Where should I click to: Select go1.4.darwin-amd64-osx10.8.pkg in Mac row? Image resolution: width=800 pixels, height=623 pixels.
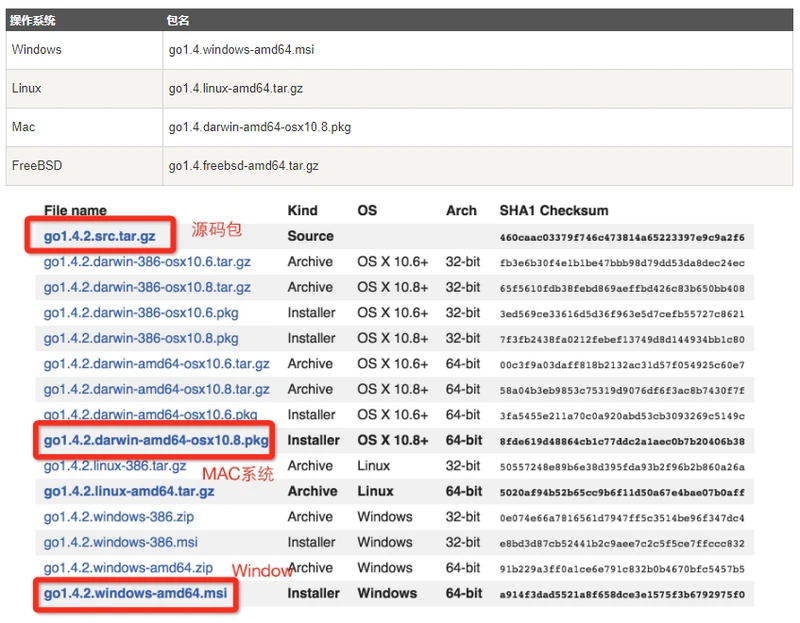tap(259, 127)
